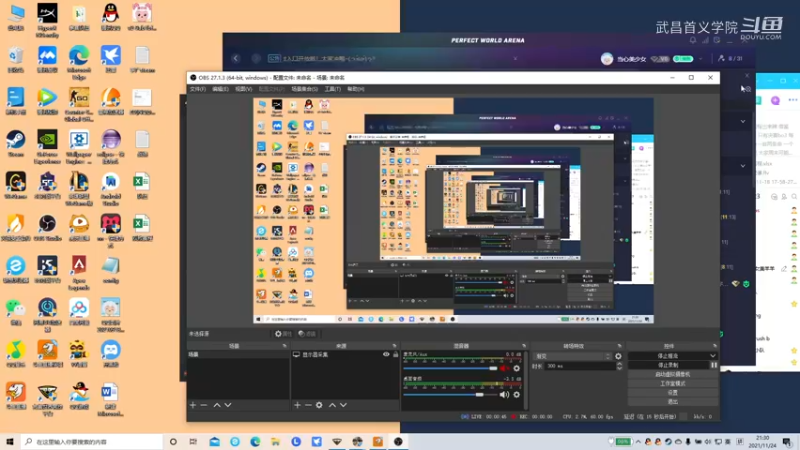Toggle display capture source visibility eye
Viewport: 800px width, 450px height.
pos(386,354)
